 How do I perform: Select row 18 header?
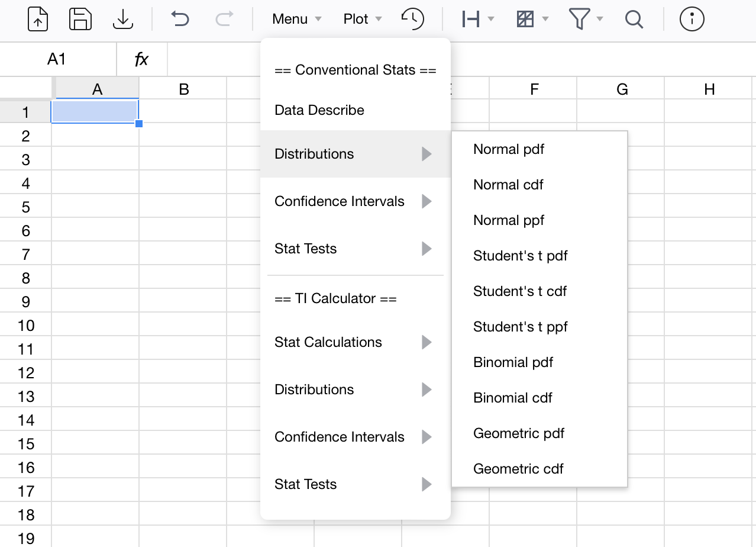(25, 514)
